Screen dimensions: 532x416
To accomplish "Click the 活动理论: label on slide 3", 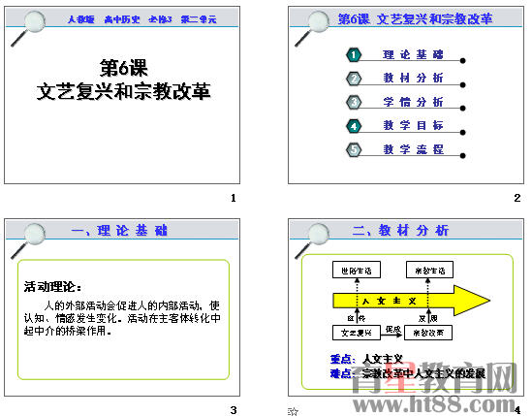I will coord(52,287).
